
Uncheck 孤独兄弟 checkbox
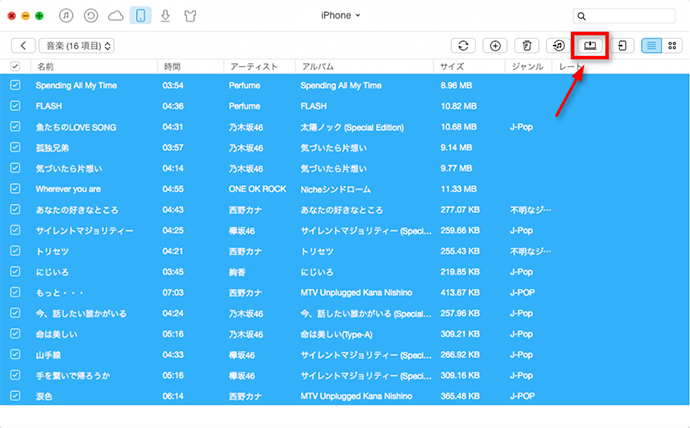(x=15, y=147)
